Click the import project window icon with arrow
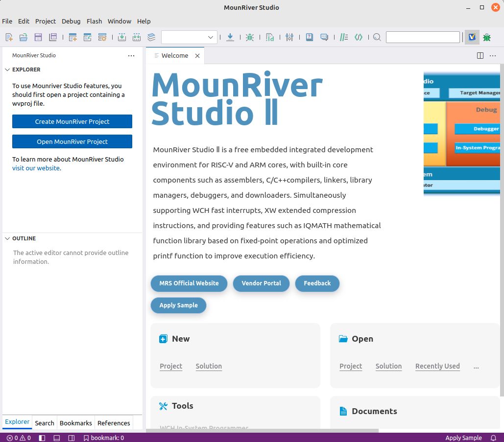 pyautogui.click(x=87, y=37)
